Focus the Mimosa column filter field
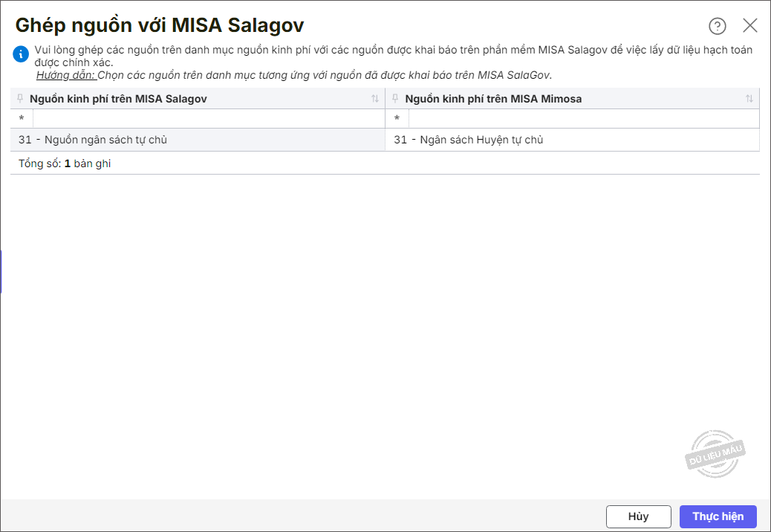This screenshot has height=532, width=771. 584,118
